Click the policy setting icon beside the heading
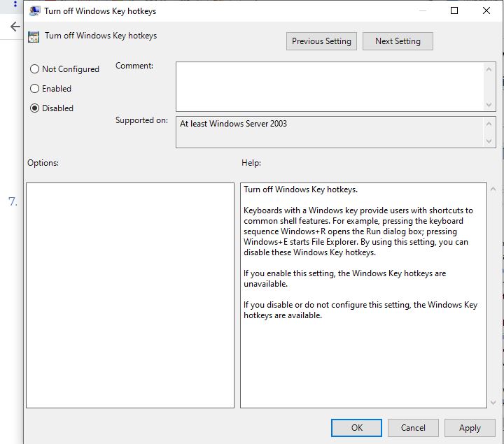The image size is (504, 444). pos(34,37)
